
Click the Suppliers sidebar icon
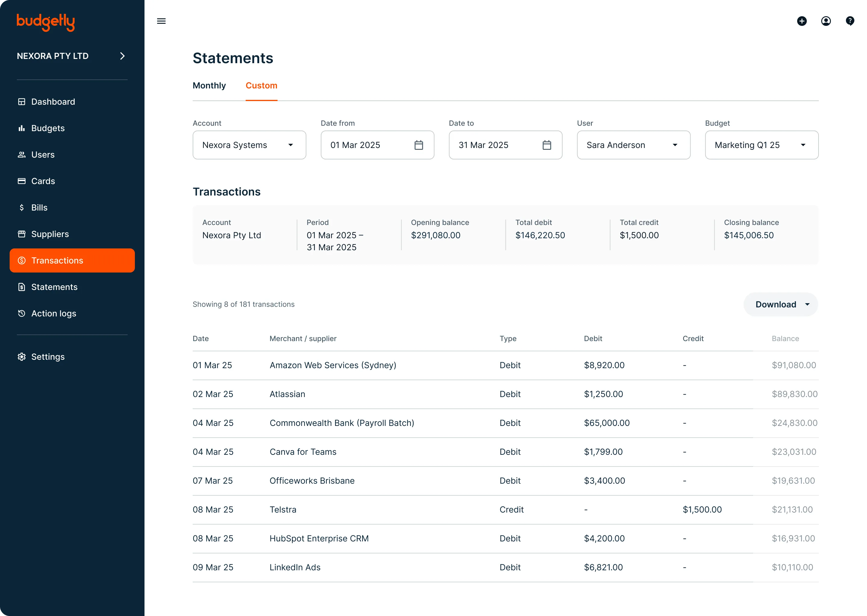[x=22, y=234]
